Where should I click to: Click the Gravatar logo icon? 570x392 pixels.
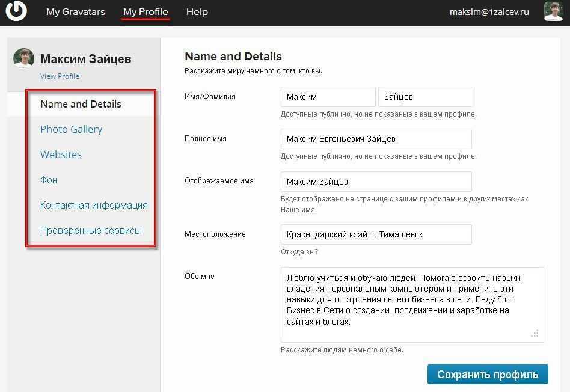pyautogui.click(x=16, y=11)
